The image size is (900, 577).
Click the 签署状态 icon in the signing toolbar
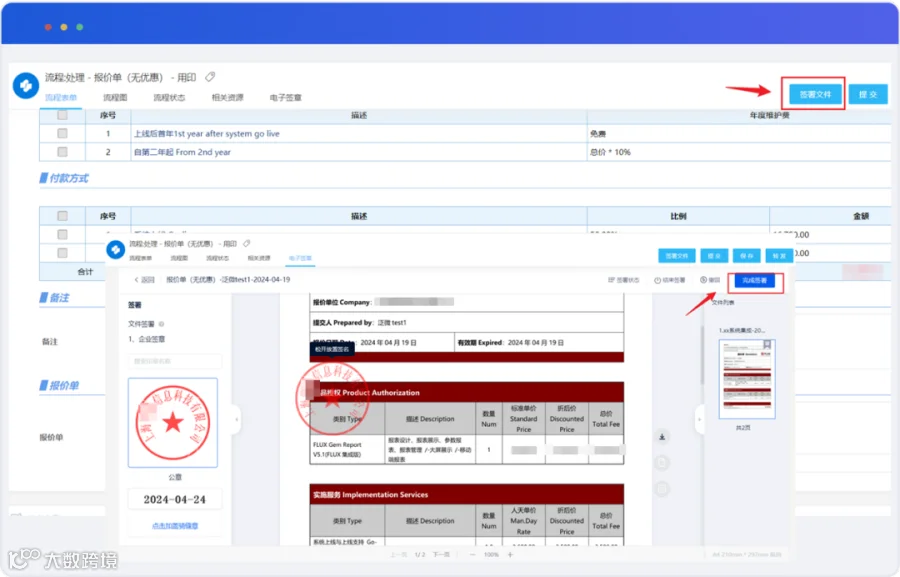[612, 280]
